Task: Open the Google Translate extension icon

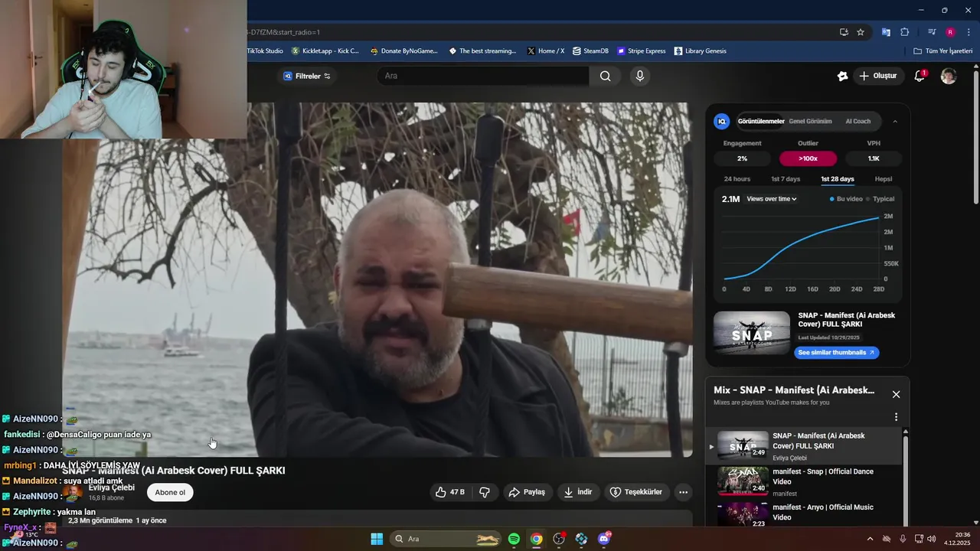Action: 886,32
